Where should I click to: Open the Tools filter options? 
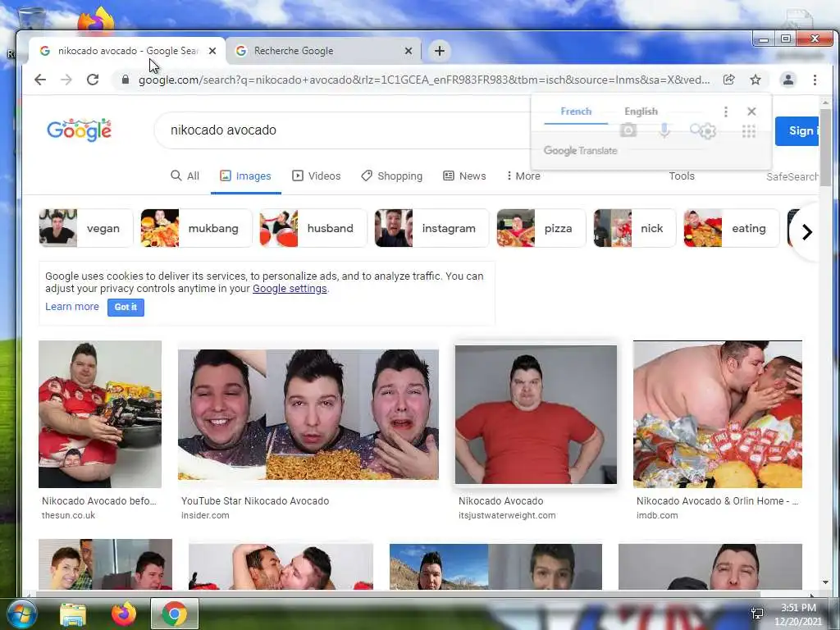[682, 176]
